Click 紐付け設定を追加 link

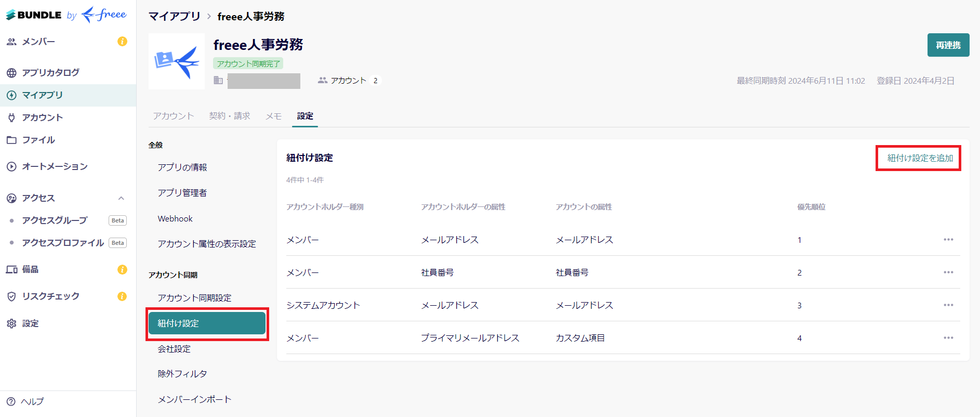(x=920, y=158)
